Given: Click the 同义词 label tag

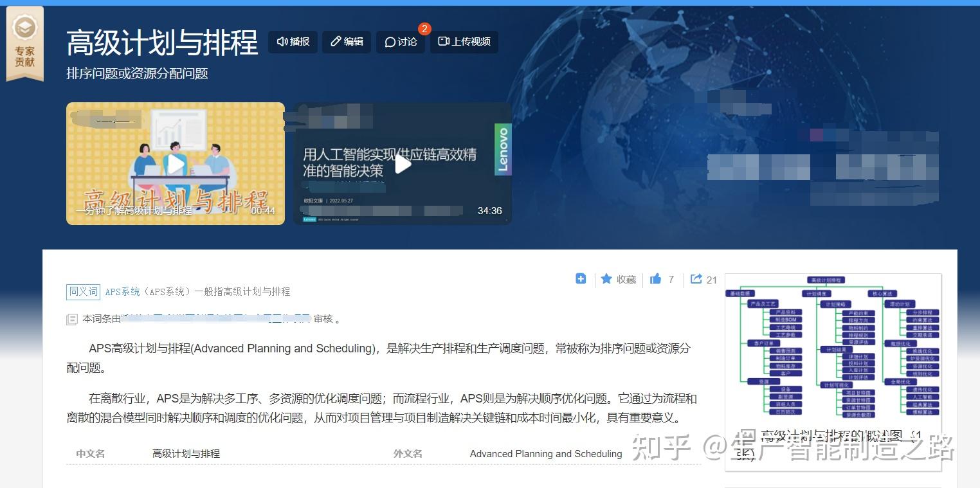Looking at the screenshot, I should (83, 291).
